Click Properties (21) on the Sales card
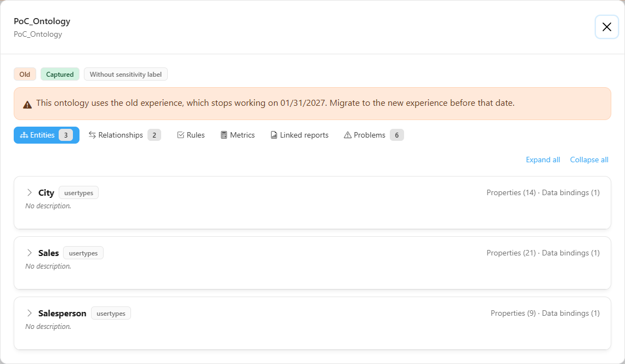This screenshot has width=625, height=364. (511, 253)
